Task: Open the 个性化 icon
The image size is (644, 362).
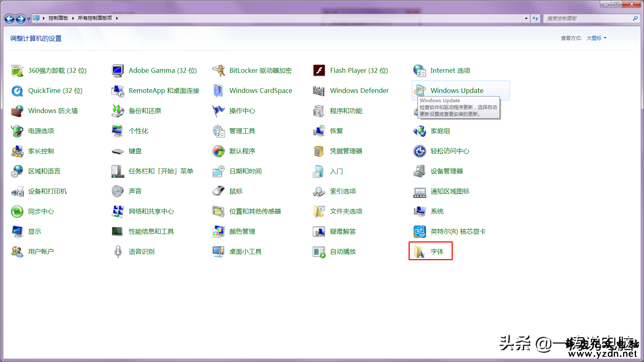Action: coord(118,131)
